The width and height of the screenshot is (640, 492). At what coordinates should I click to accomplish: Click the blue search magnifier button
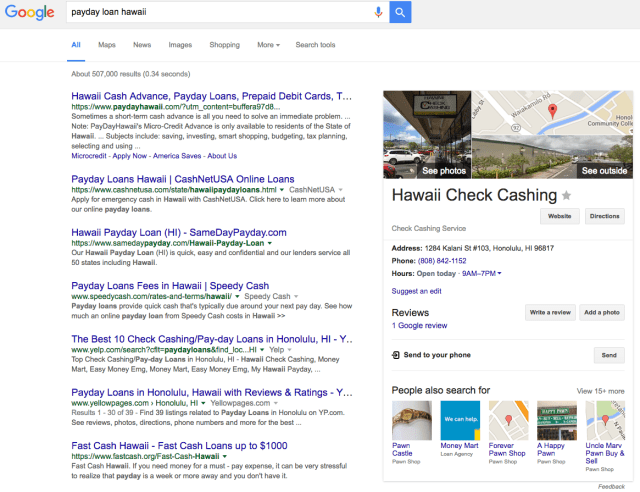(x=400, y=12)
